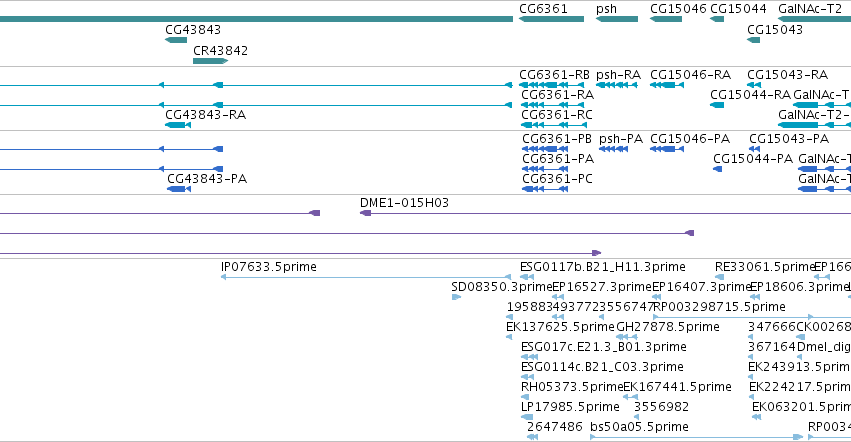Click EST IP07633.5prime
851x442 pixels.
pyautogui.click(x=269, y=267)
